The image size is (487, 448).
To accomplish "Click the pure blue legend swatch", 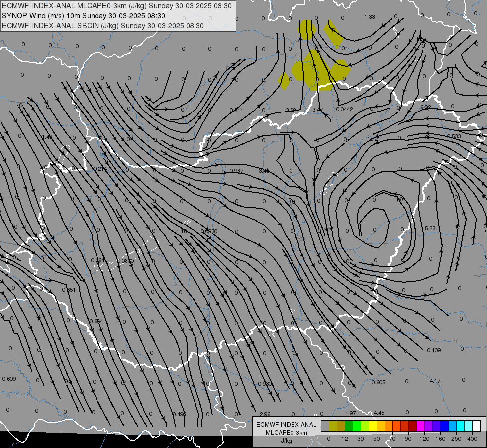I will (444, 426).
